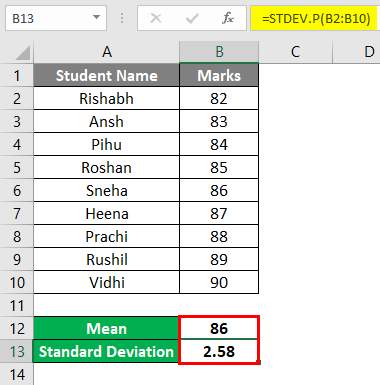The height and width of the screenshot is (385, 380).
Task: Select the marks cell with 83
Action: pyautogui.click(x=219, y=122)
